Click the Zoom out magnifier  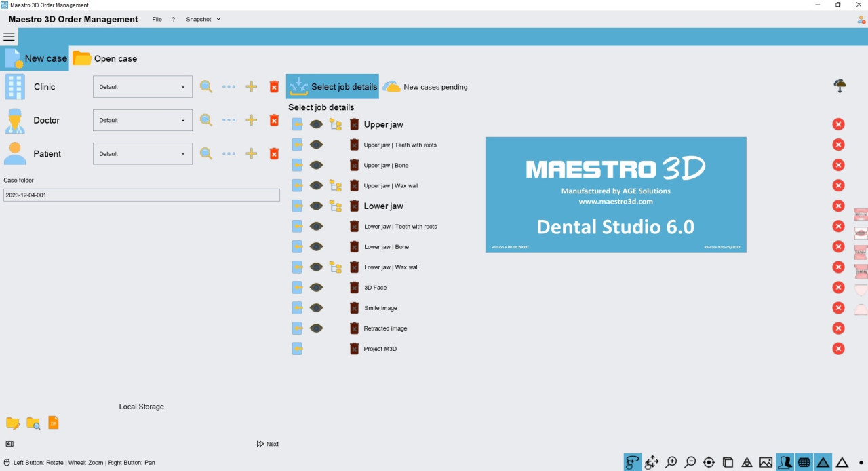tap(690, 462)
